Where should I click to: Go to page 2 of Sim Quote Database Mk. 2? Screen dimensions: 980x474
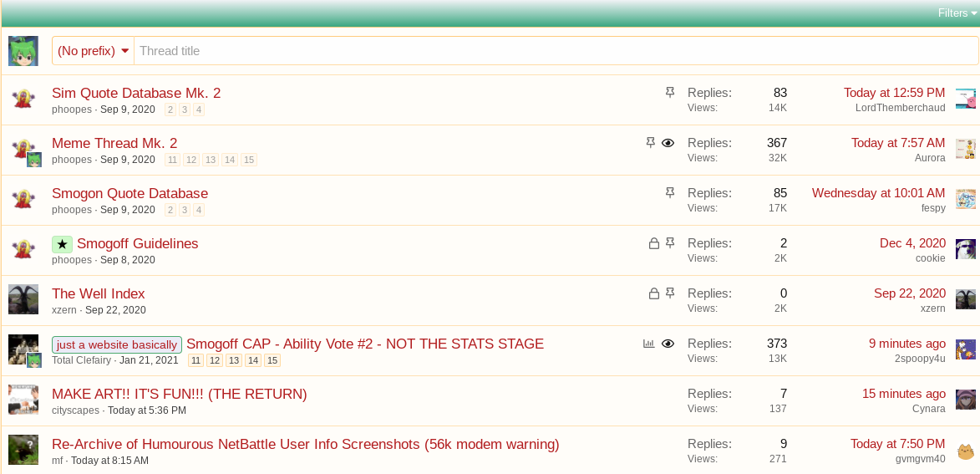(170, 110)
